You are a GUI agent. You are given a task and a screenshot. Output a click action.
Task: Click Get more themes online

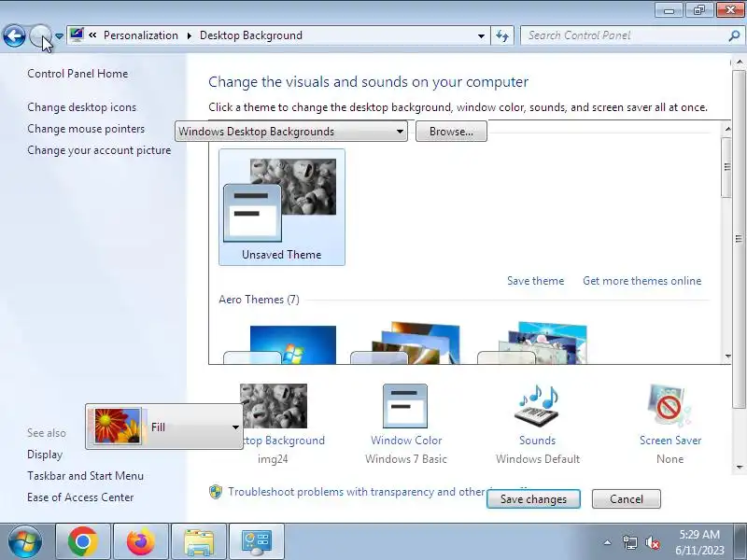(641, 281)
